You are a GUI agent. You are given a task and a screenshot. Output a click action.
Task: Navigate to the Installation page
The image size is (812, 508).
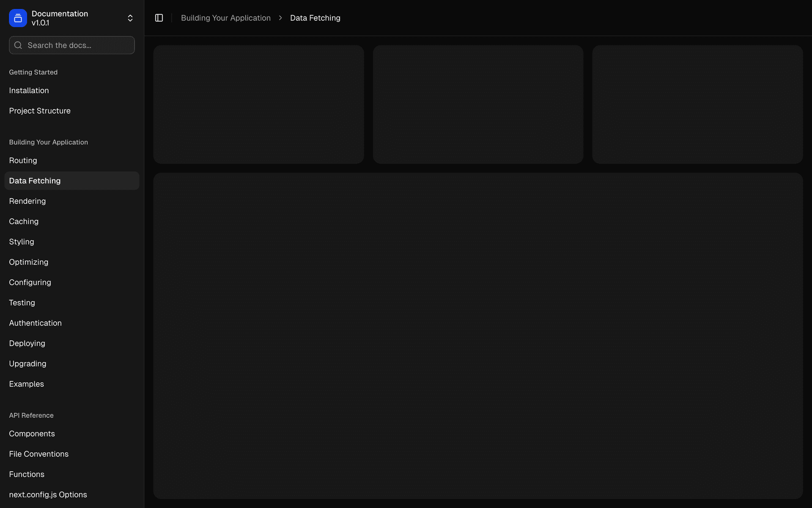(x=29, y=91)
